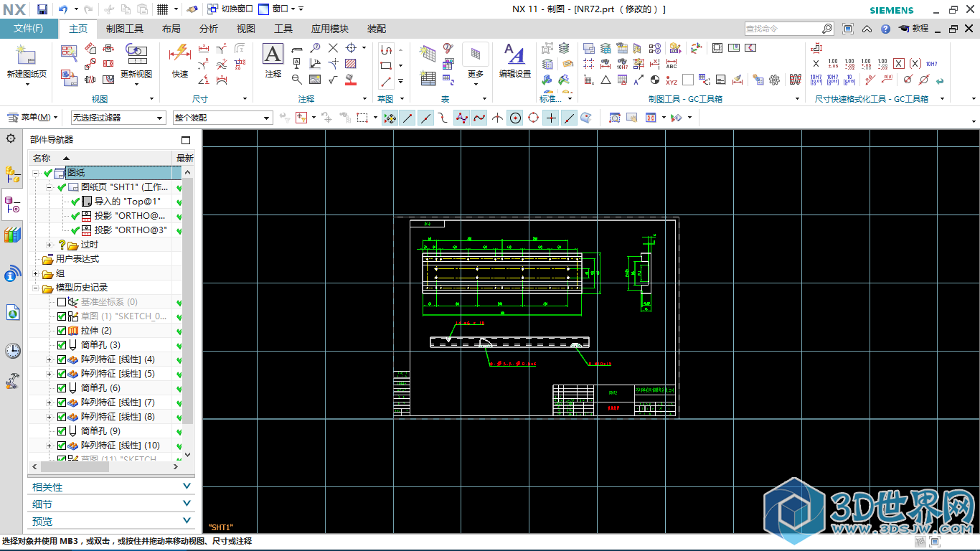Open the History clock sidebar icon
Screen dimensions: 980x551
point(12,350)
